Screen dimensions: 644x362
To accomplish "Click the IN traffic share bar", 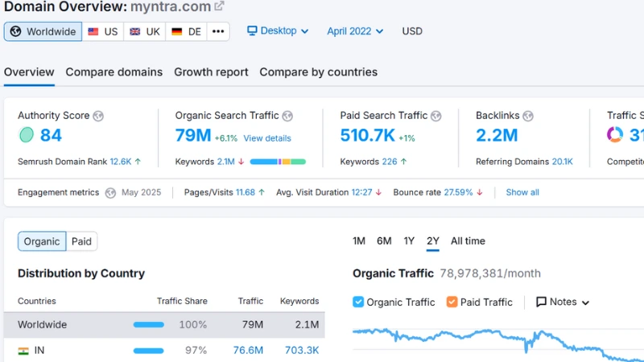I will [x=149, y=351].
